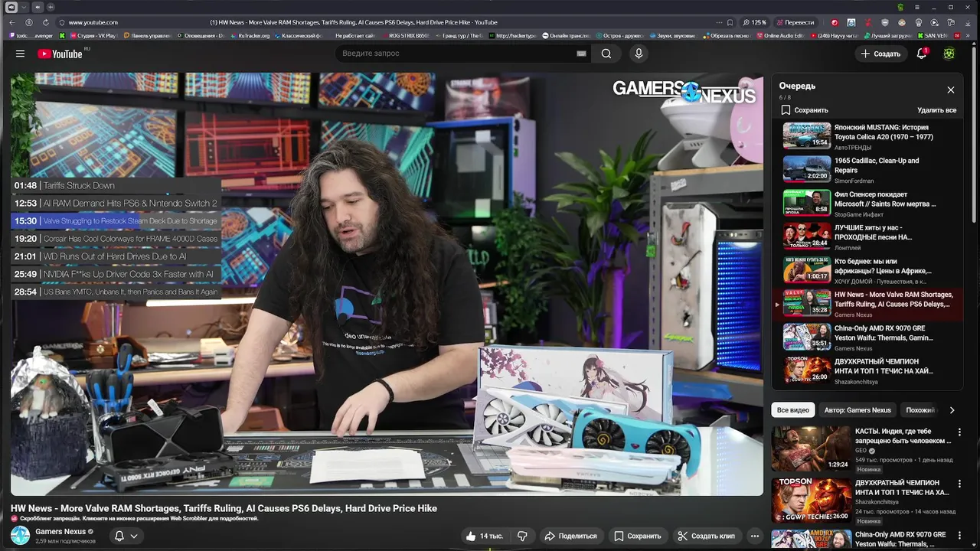Image resolution: width=980 pixels, height=551 pixels.
Task: Open options menu for КАСТЫ. Индия video
Action: [959, 432]
